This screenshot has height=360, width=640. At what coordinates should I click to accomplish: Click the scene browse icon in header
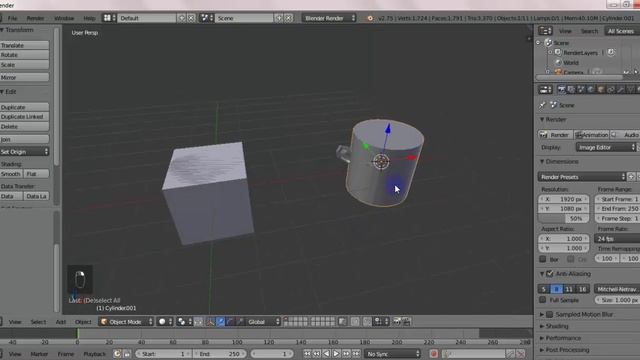pos(207,18)
